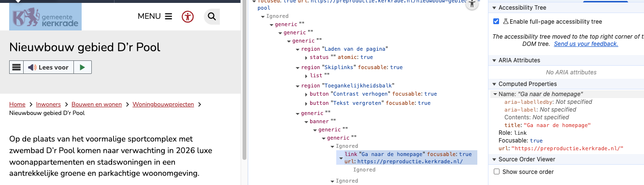Open the accessibility person icon on the website
644x185 pixels.
point(187,16)
